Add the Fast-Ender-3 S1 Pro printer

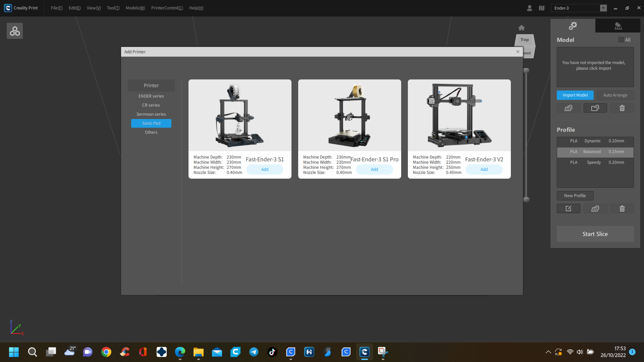point(374,170)
